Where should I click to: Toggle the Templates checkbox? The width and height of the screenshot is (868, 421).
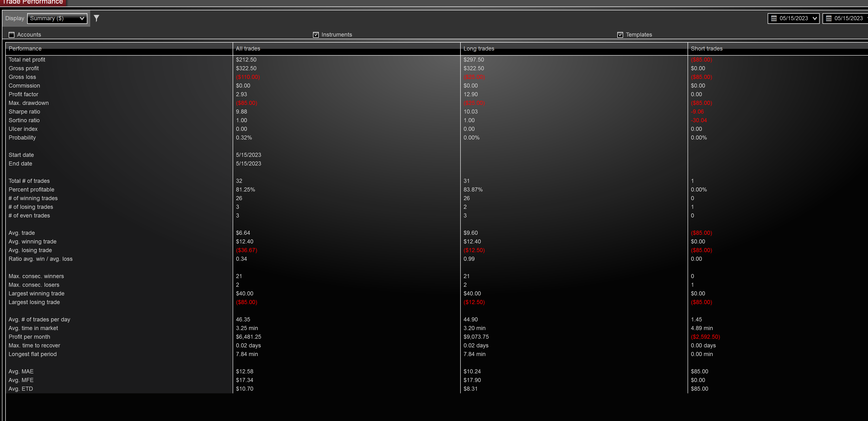tap(620, 35)
